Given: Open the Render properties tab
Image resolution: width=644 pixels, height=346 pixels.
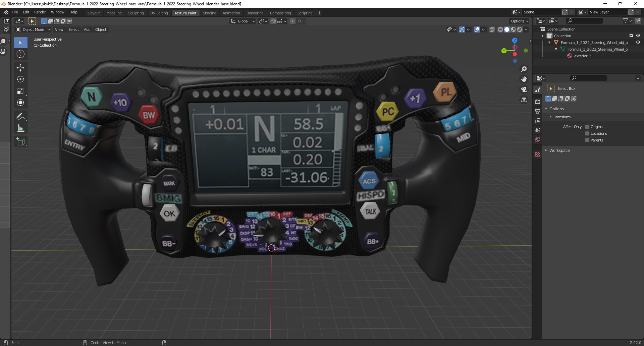Looking at the screenshot, I should point(538,102).
